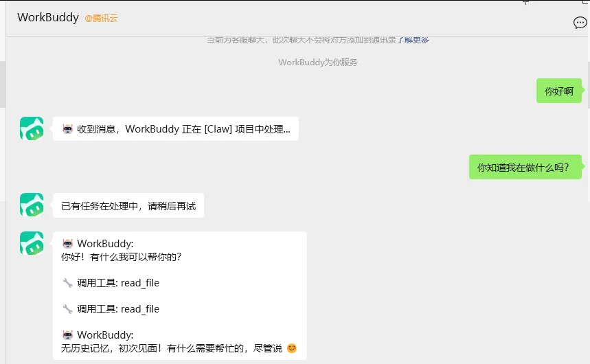Select the sent message '你知道我在做什么吗?'
The height and width of the screenshot is (364, 590).
525,167
